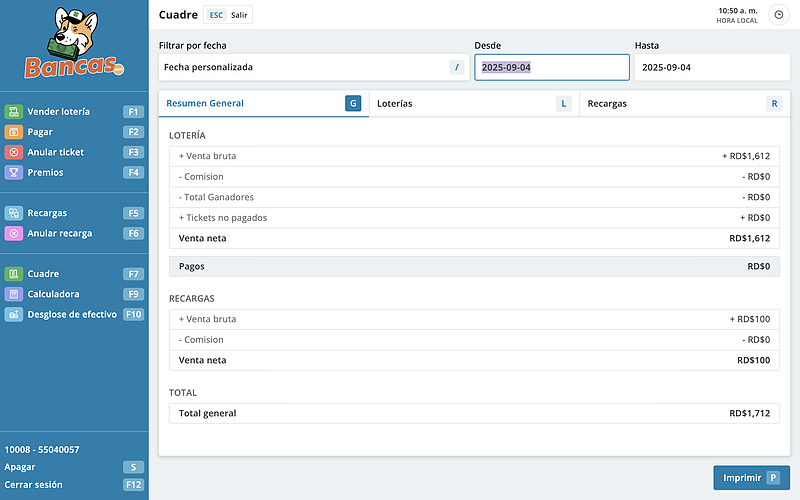Screen dimensions: 800x500
Task: Click the recargas Venta bruta + RD$100 amount
Action: pyautogui.click(x=750, y=319)
